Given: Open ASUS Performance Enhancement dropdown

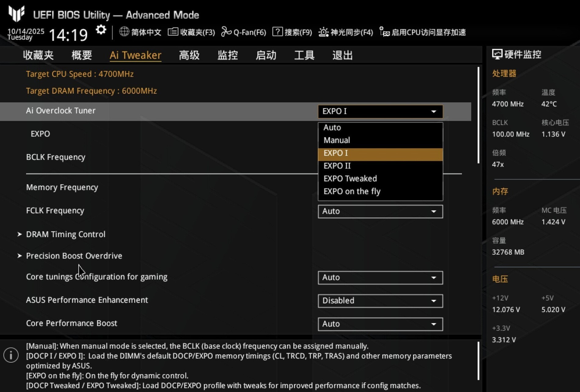Looking at the screenshot, I should point(380,301).
